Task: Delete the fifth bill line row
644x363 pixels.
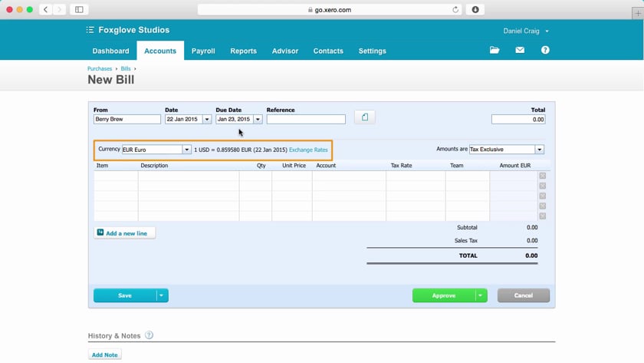Action: point(543,216)
